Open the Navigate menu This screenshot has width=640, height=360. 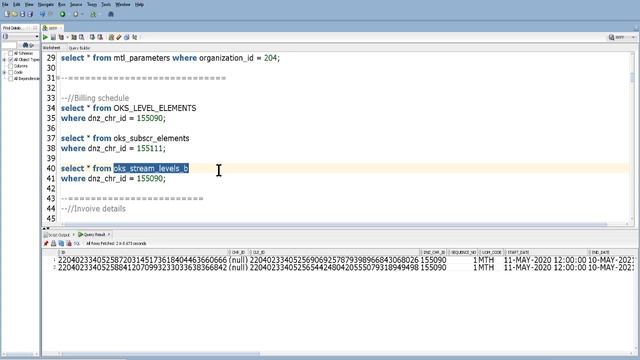[46, 4]
